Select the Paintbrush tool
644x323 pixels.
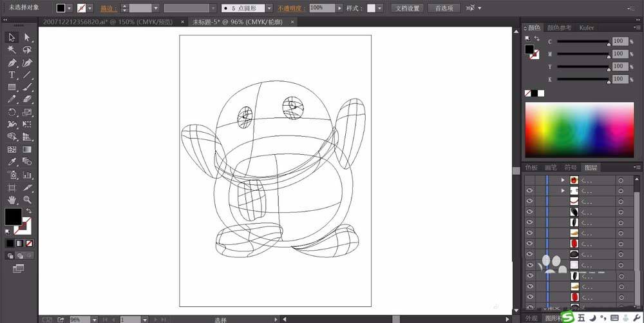[x=27, y=87]
